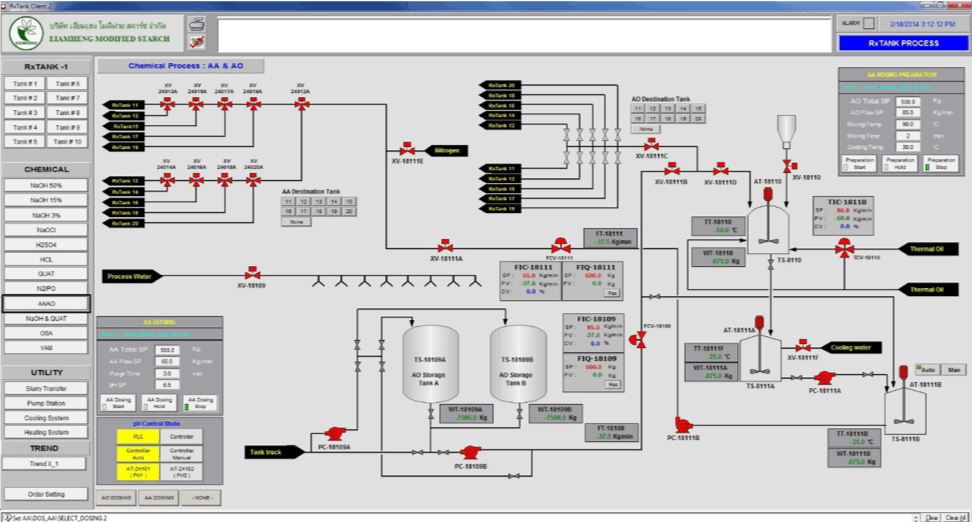This screenshot has height=522, width=972.
Task: Click valve XV-24014A on the RxTank 12 line
Action: pyautogui.click(x=167, y=180)
